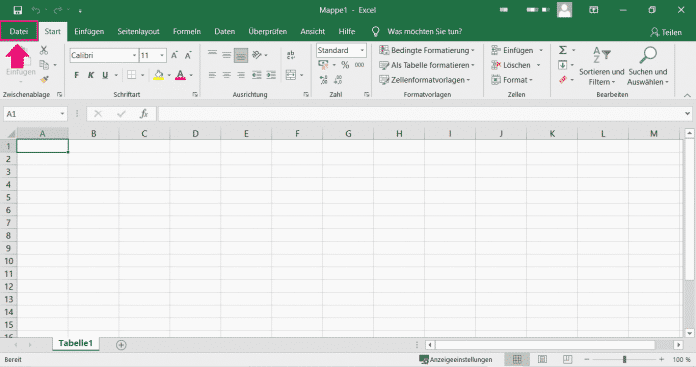The width and height of the screenshot is (696, 367).
Task: Open the Format dropdown in Zellen
Action: (512, 80)
